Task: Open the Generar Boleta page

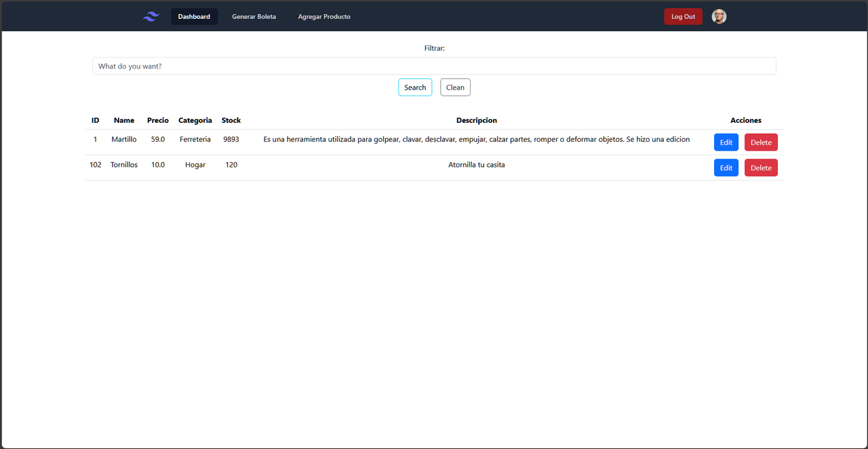Action: 254,16
